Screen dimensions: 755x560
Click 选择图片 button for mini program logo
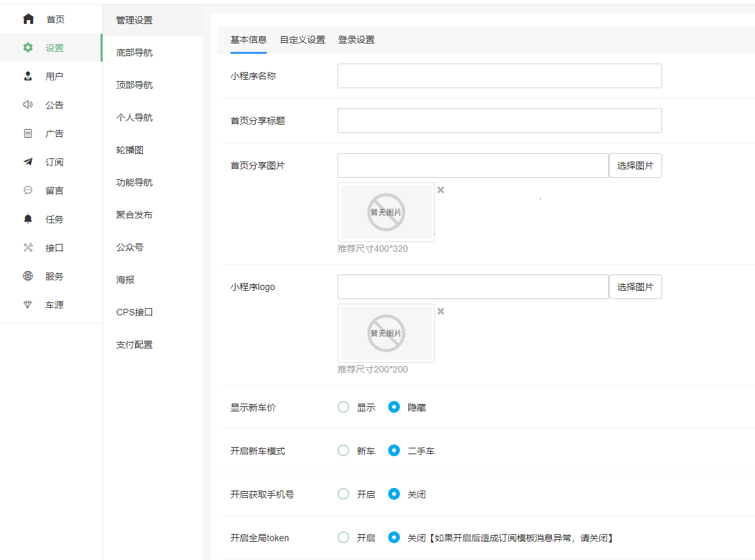pos(635,287)
